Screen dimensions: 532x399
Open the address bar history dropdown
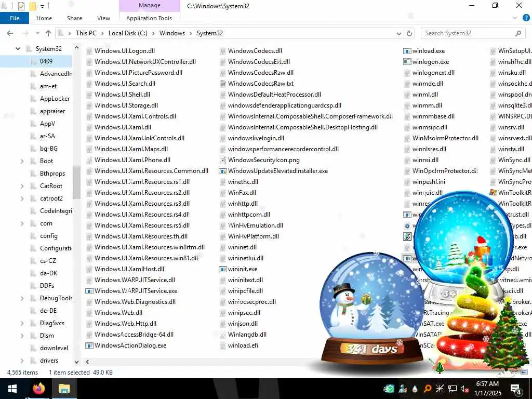pos(398,33)
